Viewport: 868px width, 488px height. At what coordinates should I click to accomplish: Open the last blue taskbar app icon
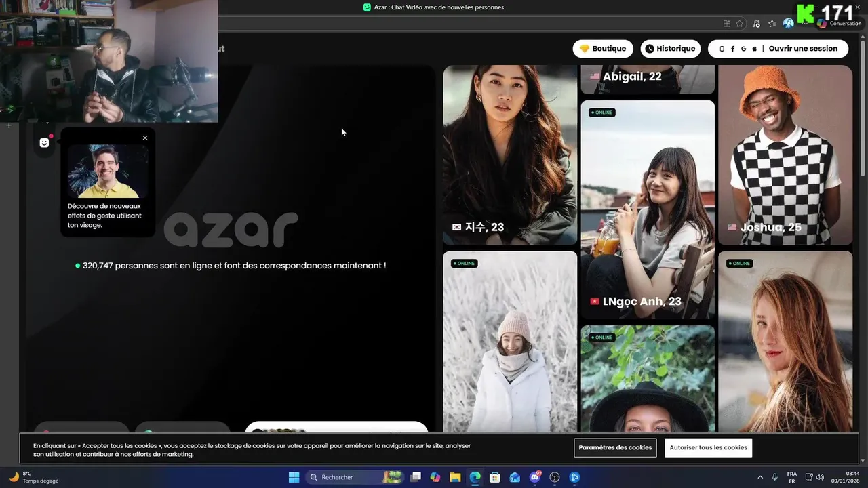click(574, 477)
